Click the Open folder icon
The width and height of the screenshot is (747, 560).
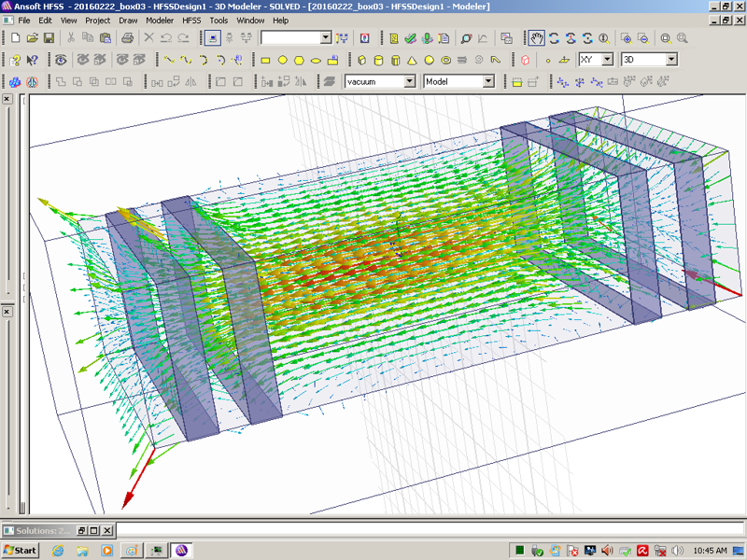(32, 38)
